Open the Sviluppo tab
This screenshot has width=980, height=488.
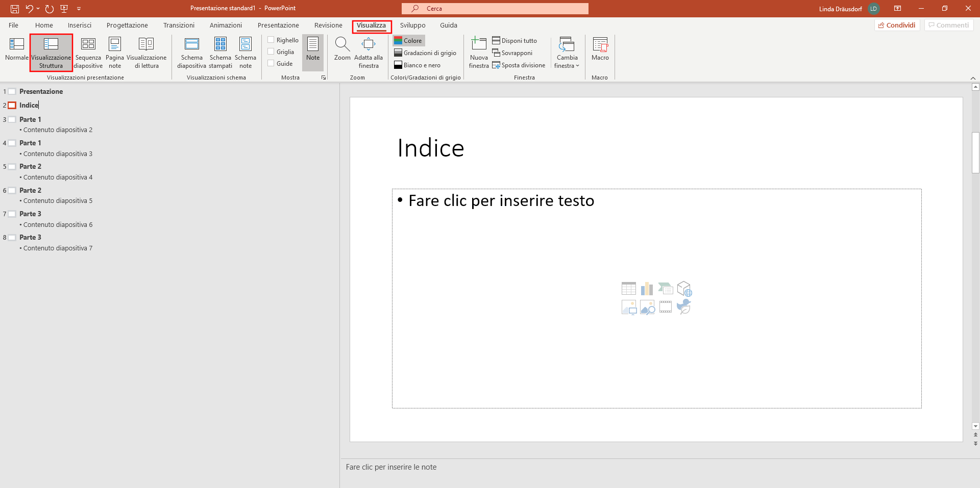point(412,25)
